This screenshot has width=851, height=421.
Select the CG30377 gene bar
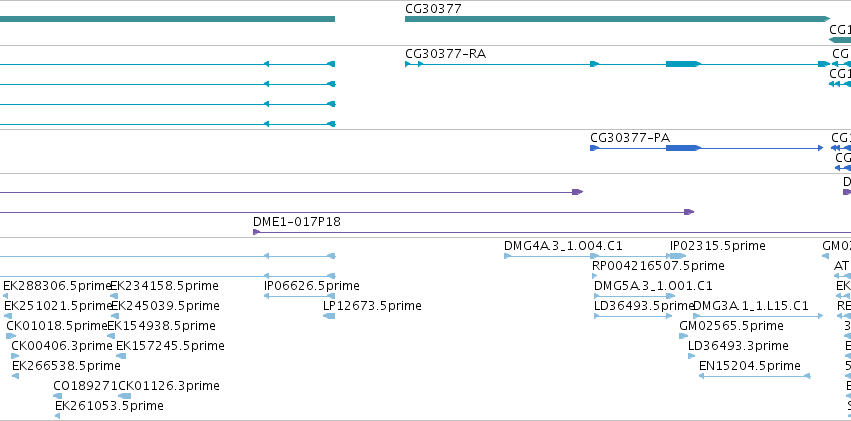coord(618,19)
